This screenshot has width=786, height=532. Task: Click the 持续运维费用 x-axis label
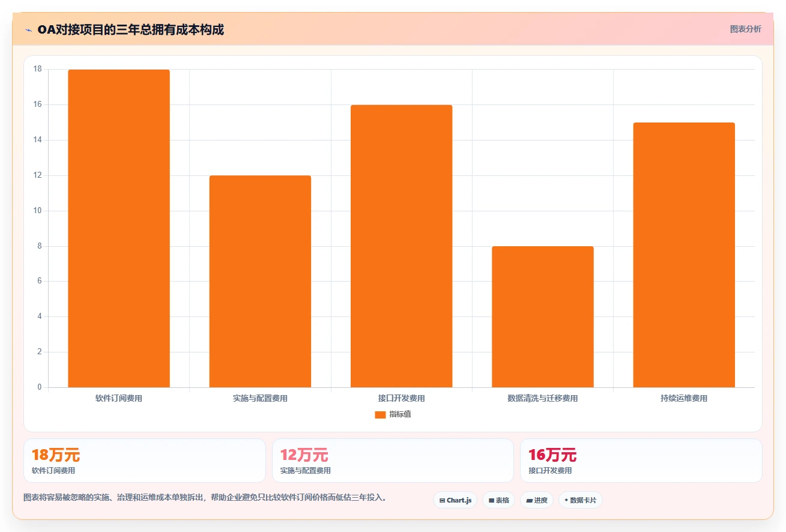(684, 399)
